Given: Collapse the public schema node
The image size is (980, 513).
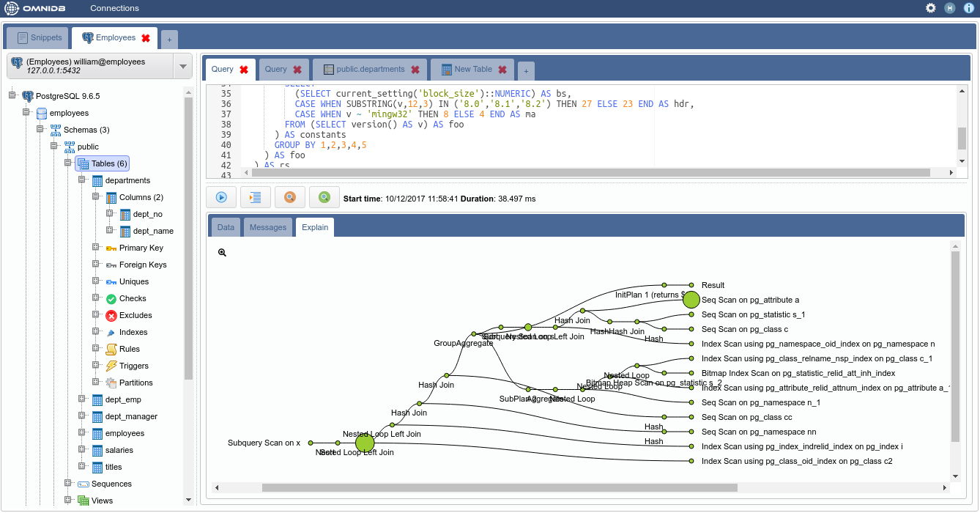Looking at the screenshot, I should [53, 146].
